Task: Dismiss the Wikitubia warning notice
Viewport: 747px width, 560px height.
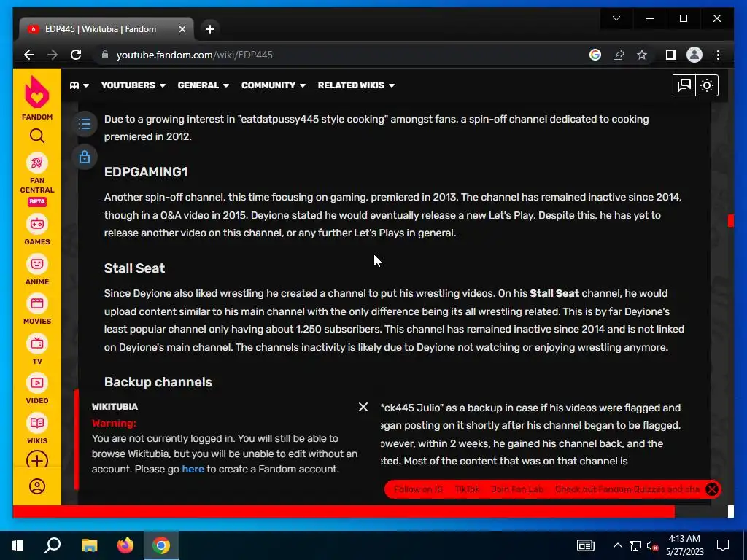Action: coord(363,407)
